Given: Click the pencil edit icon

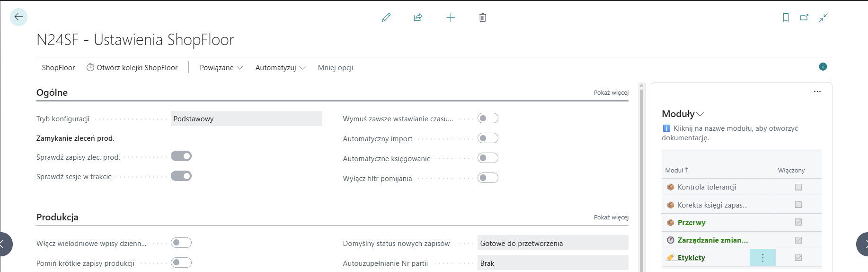Looking at the screenshot, I should pos(386,18).
